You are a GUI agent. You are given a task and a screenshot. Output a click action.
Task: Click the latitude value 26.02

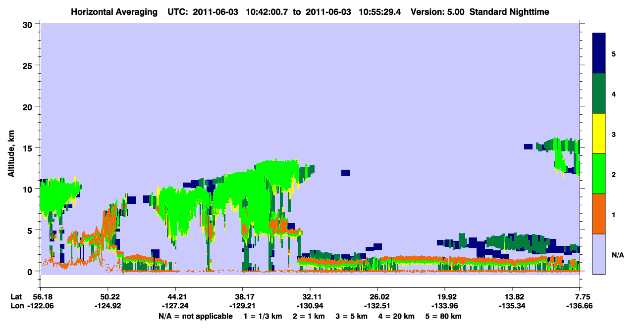pos(377,297)
